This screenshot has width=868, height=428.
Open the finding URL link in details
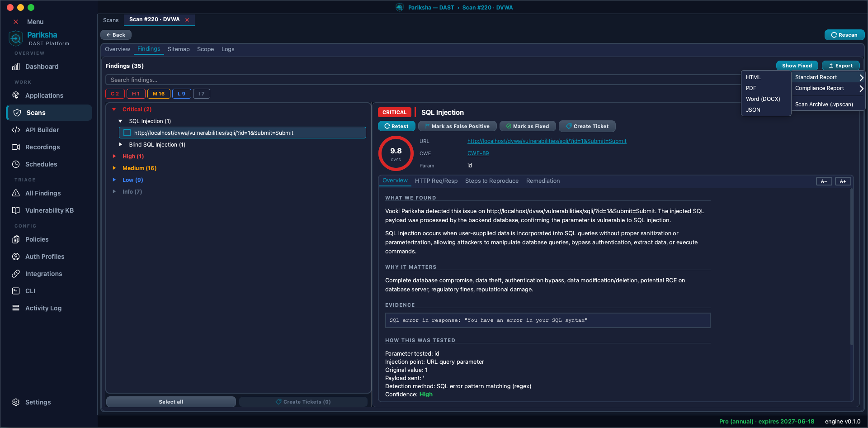tap(547, 141)
